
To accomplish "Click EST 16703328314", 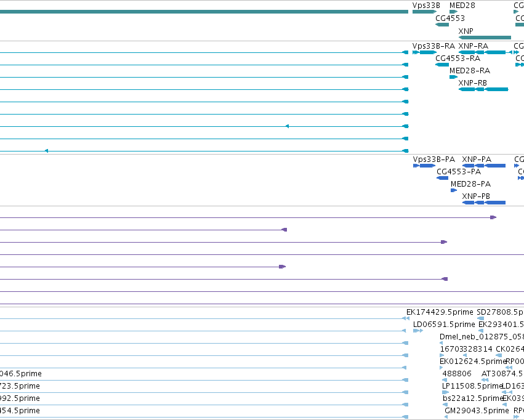I will tap(466, 349).
